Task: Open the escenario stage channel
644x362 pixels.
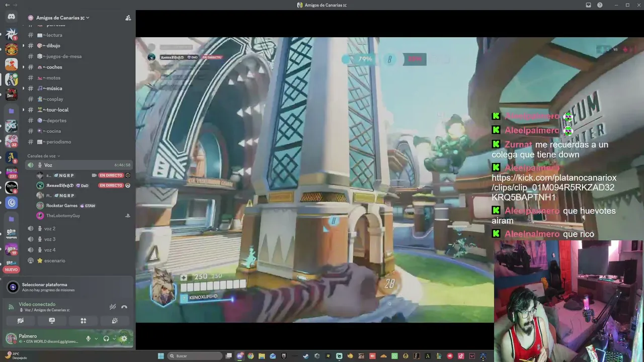Action: (x=79, y=260)
